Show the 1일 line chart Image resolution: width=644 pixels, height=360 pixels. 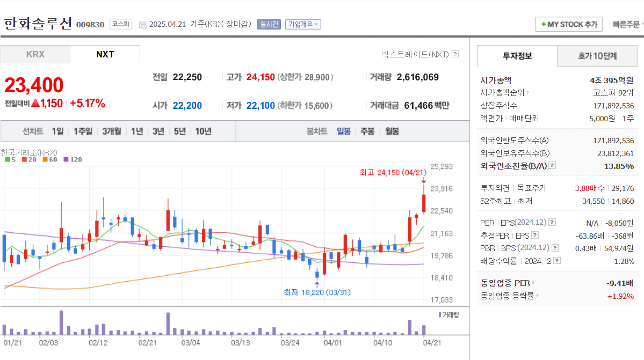[57, 131]
